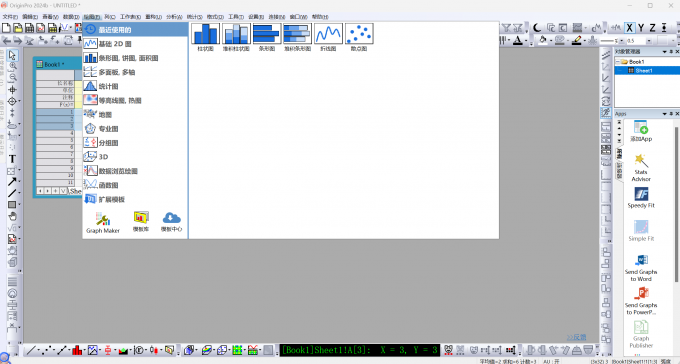Viewport: 680px width, 364px height.
Task: Open the Template Center cloud icon
Action: point(171,222)
